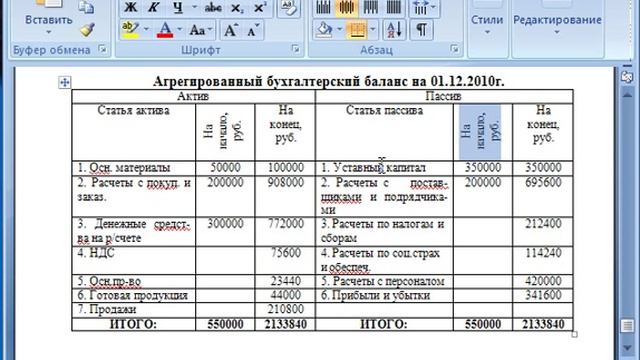This screenshot has width=640, height=360.
Task: Sort the selection alphabetically
Action: (394, 30)
